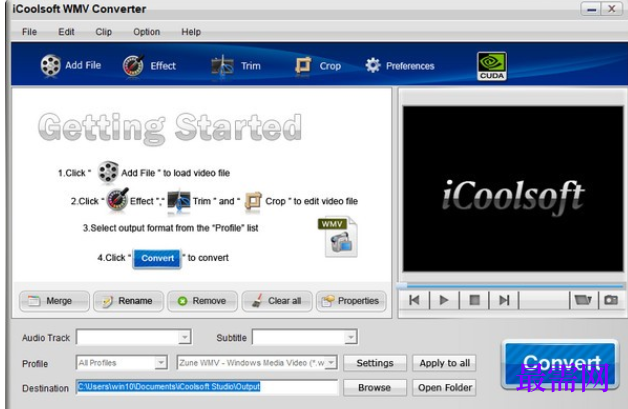This screenshot has width=628, height=409.
Task: Open the Option menu
Action: [x=147, y=32]
